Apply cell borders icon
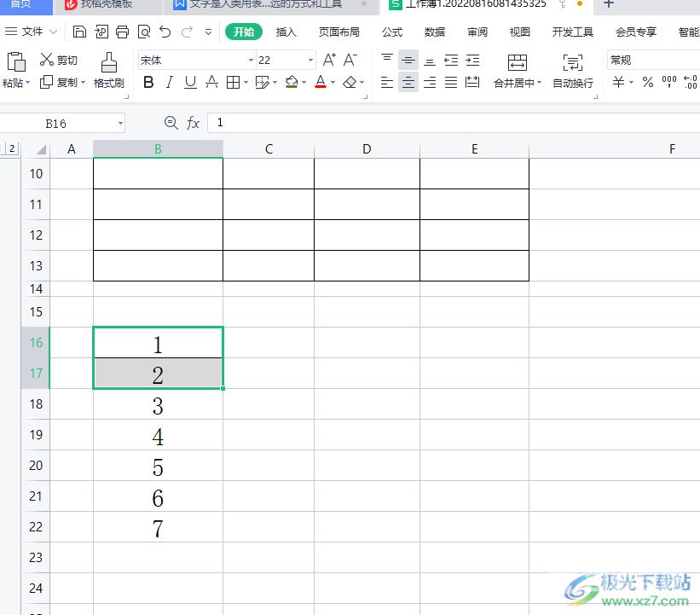This screenshot has height=615, width=700. (x=233, y=82)
